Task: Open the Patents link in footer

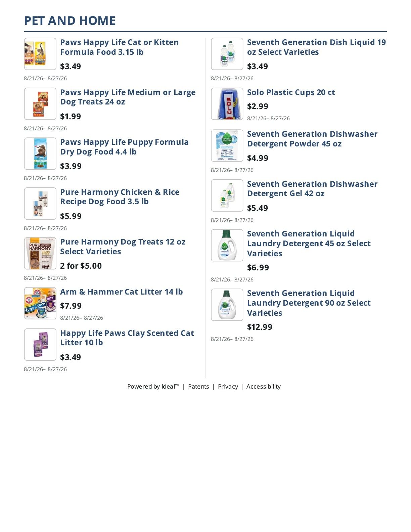Action: click(198, 387)
